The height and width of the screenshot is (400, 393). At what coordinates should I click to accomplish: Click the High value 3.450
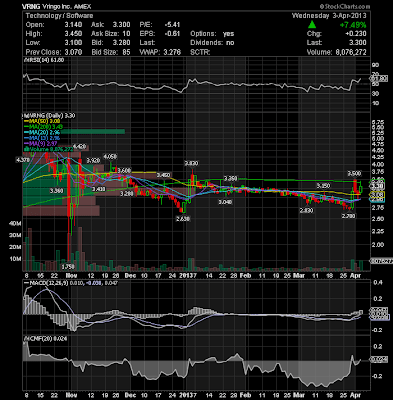pos(74,34)
